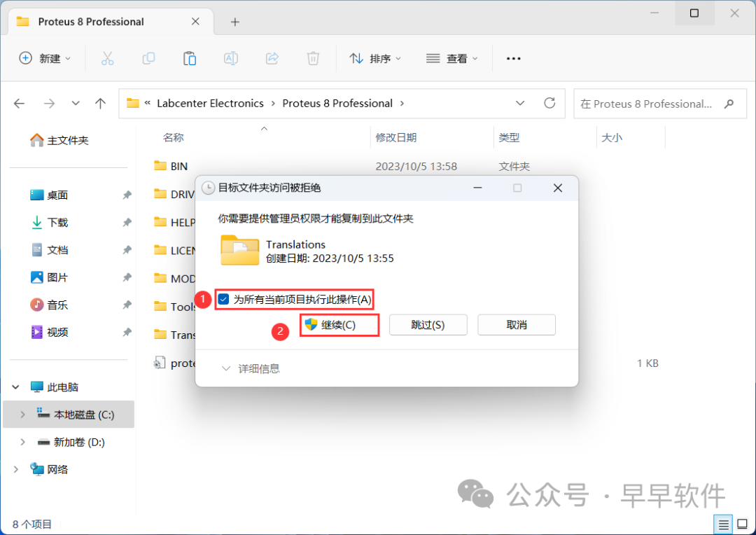This screenshot has width=756, height=535.
Task: Go up one folder with Up arrow
Action: pyautogui.click(x=100, y=104)
